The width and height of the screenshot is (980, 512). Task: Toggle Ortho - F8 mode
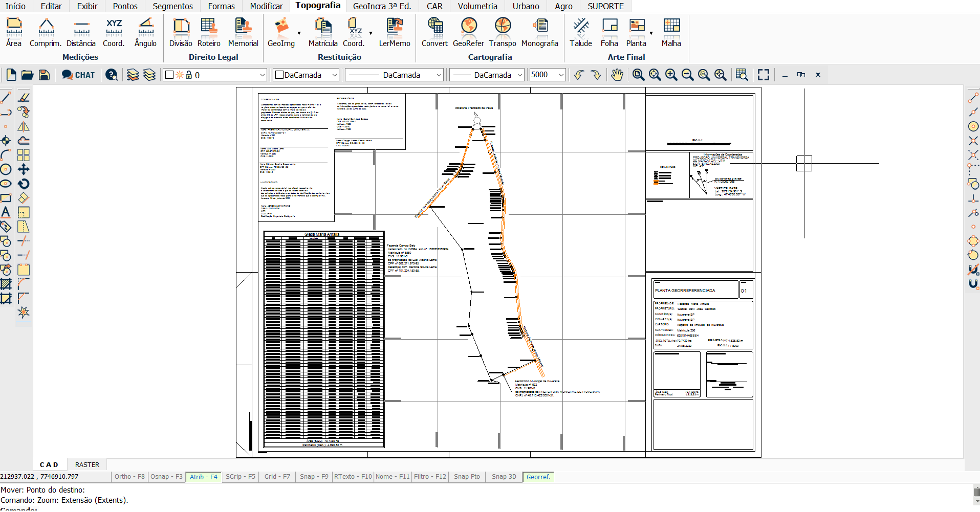pos(129,477)
